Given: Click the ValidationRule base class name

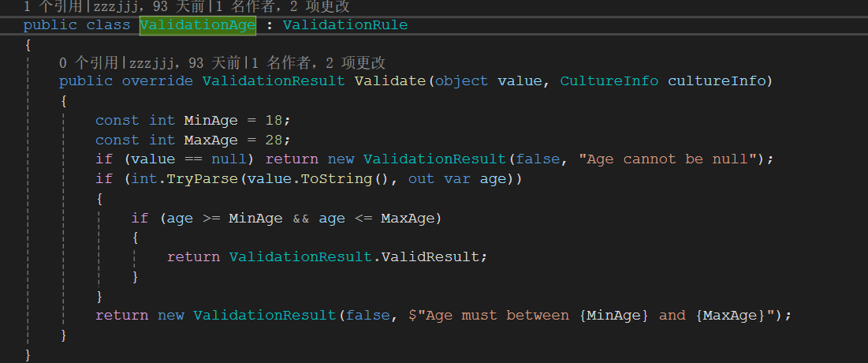Looking at the screenshot, I should coord(345,25).
